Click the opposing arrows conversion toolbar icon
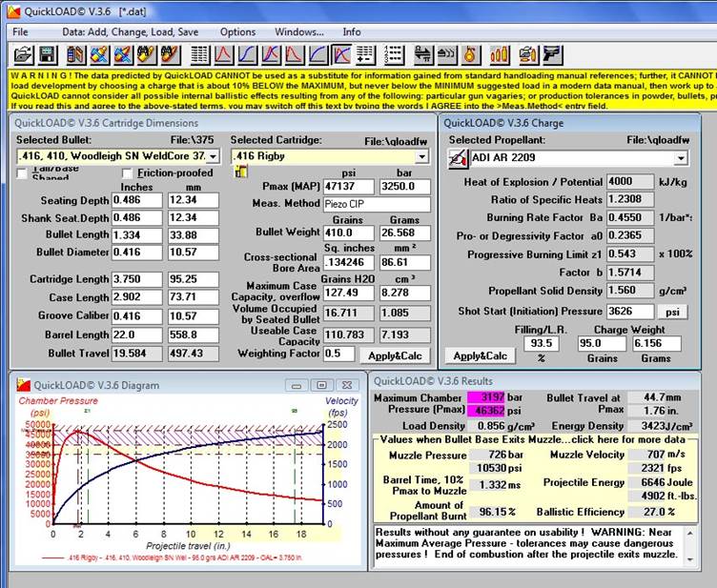This screenshot has height=588, width=717. coord(423,55)
